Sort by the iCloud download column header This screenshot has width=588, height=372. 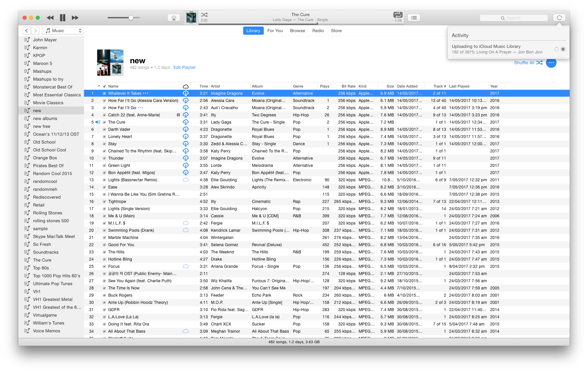(186, 86)
